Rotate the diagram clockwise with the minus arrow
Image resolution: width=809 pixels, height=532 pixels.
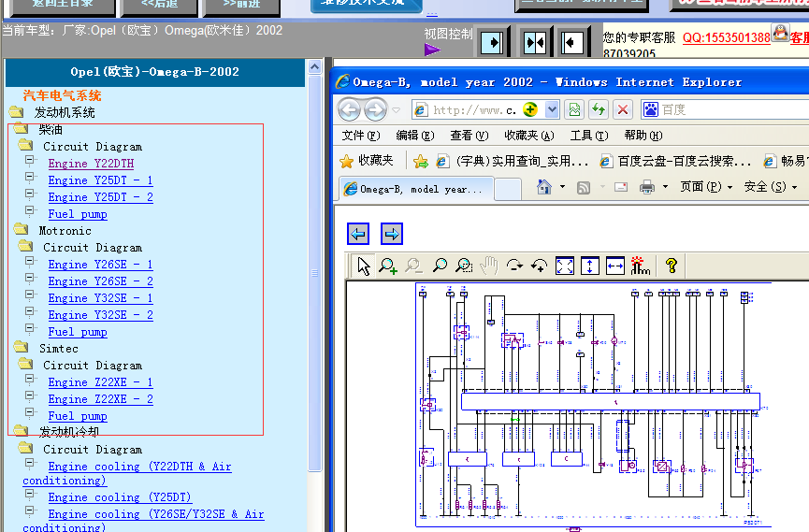point(514,266)
